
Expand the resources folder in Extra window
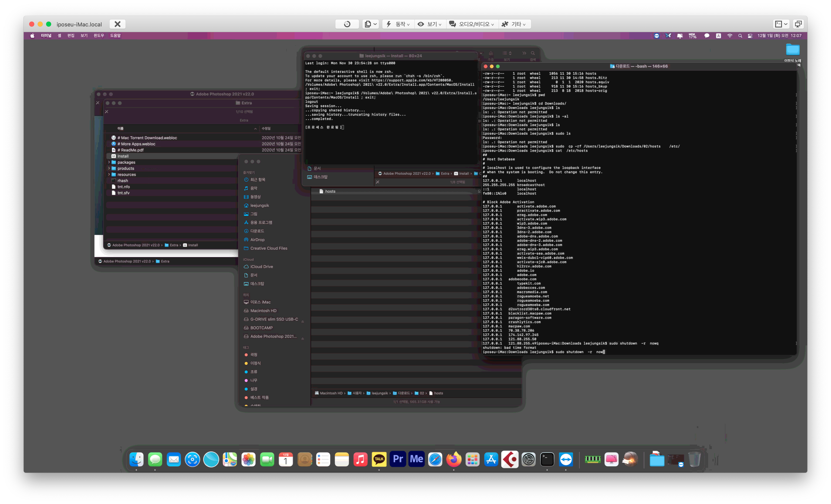click(109, 174)
